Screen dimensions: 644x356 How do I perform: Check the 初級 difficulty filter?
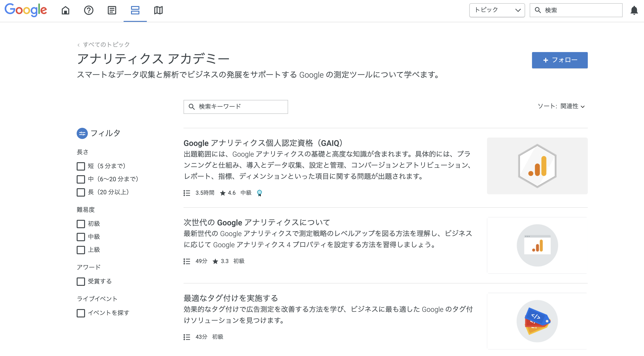tap(81, 224)
